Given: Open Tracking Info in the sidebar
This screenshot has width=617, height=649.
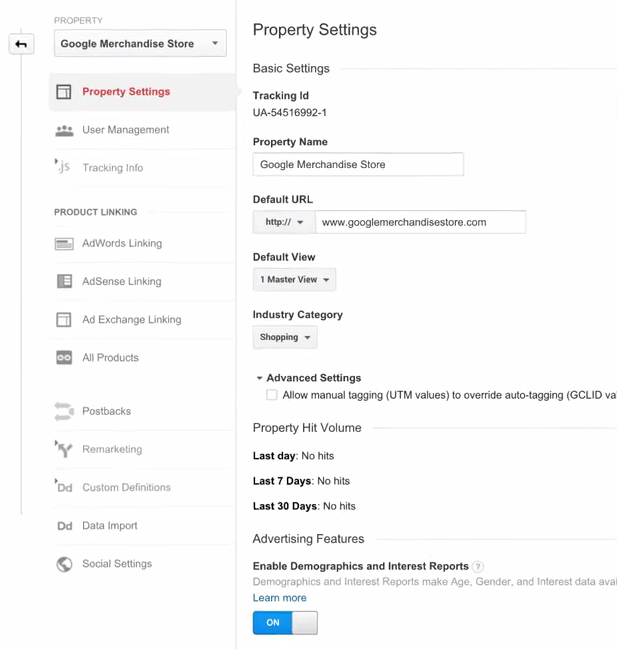Looking at the screenshot, I should 112,168.
